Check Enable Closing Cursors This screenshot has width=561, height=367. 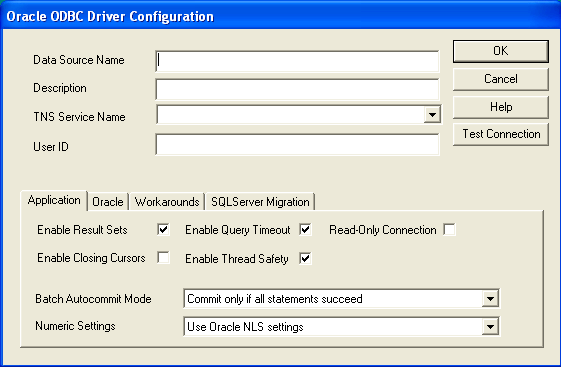point(163,258)
